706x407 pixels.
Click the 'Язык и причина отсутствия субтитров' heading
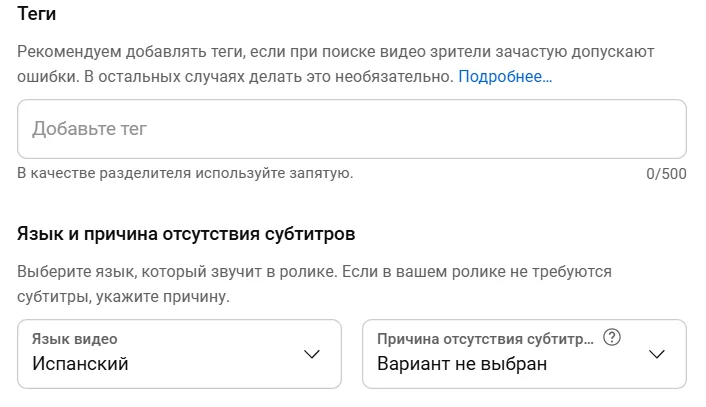[187, 234]
